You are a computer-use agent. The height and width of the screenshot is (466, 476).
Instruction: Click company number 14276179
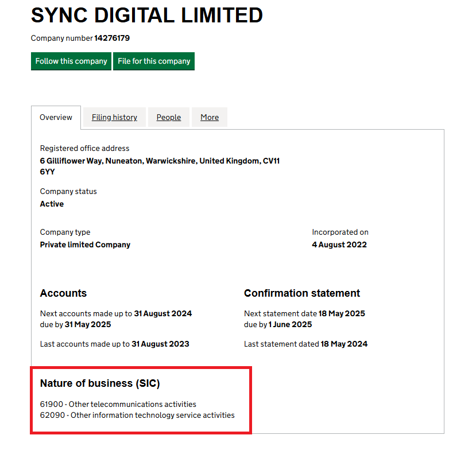[112, 38]
